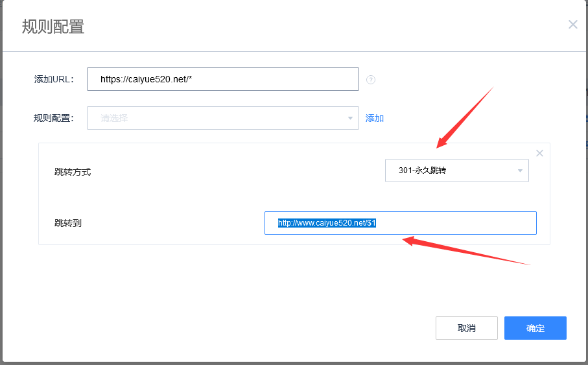Click the help question mark beside URL field

pyautogui.click(x=371, y=80)
